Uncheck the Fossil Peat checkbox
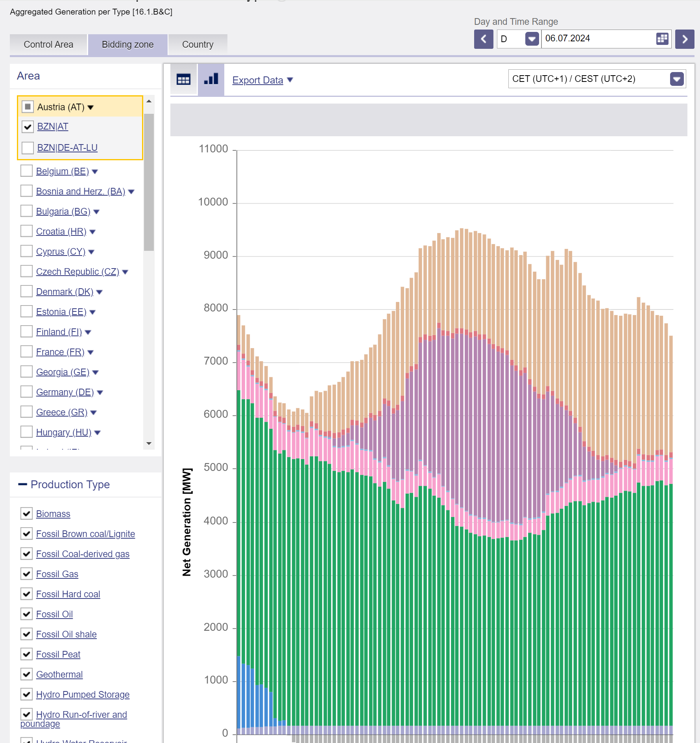The image size is (700, 743). [x=26, y=654]
